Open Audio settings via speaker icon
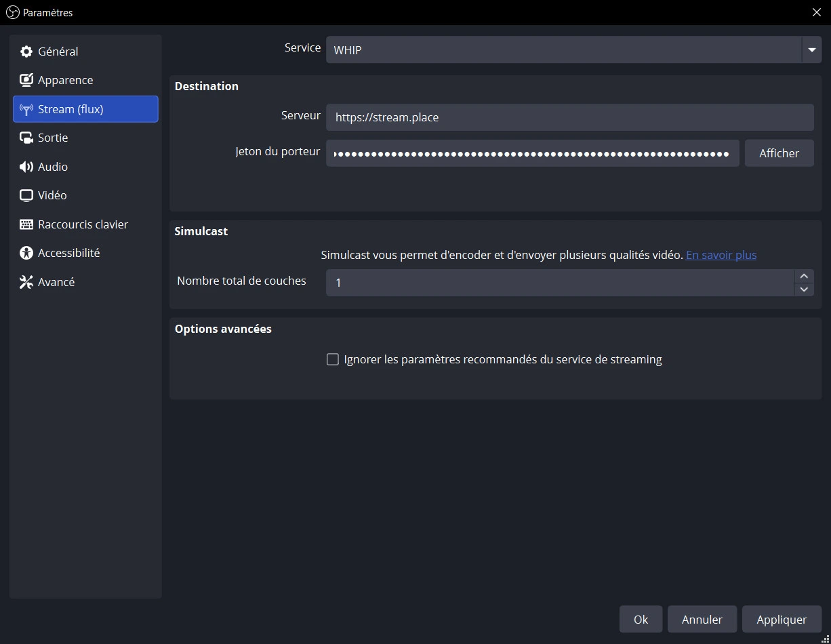 click(26, 167)
